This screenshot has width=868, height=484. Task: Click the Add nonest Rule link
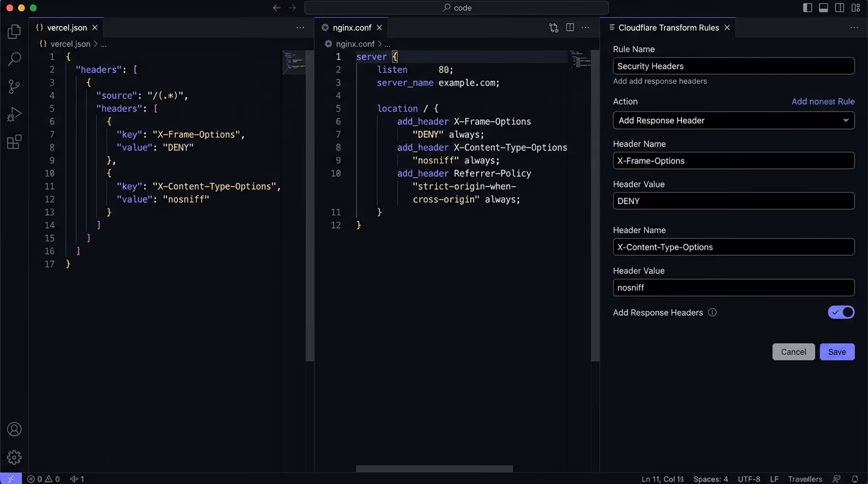[823, 101]
